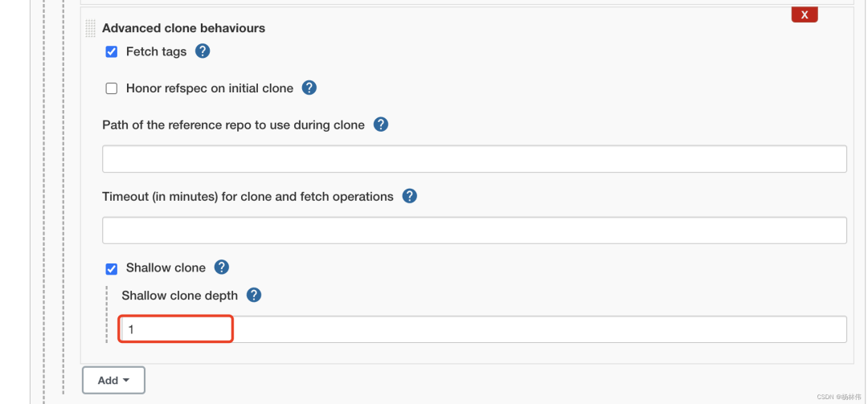Open the Shallow clone help icon
Screen dimensions: 868x404
(x=222, y=267)
